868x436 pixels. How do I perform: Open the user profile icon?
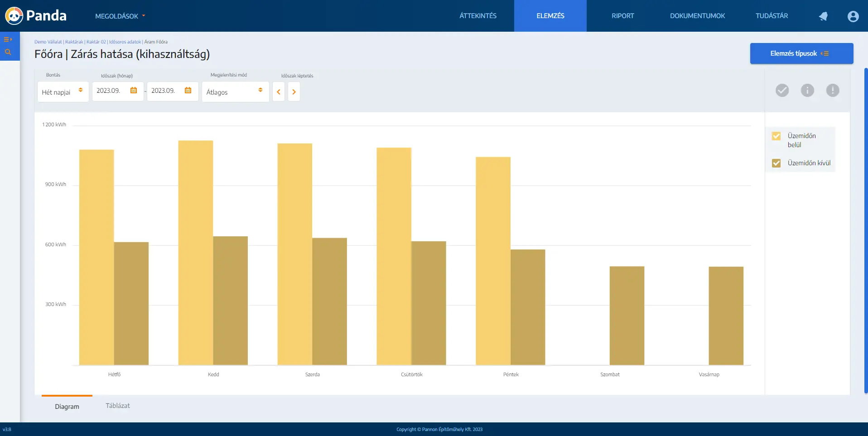(x=853, y=16)
